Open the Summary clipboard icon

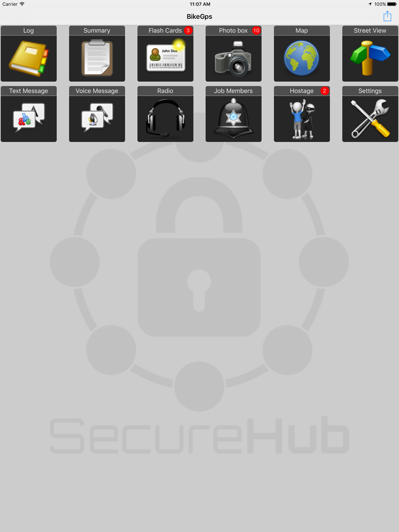click(x=97, y=59)
